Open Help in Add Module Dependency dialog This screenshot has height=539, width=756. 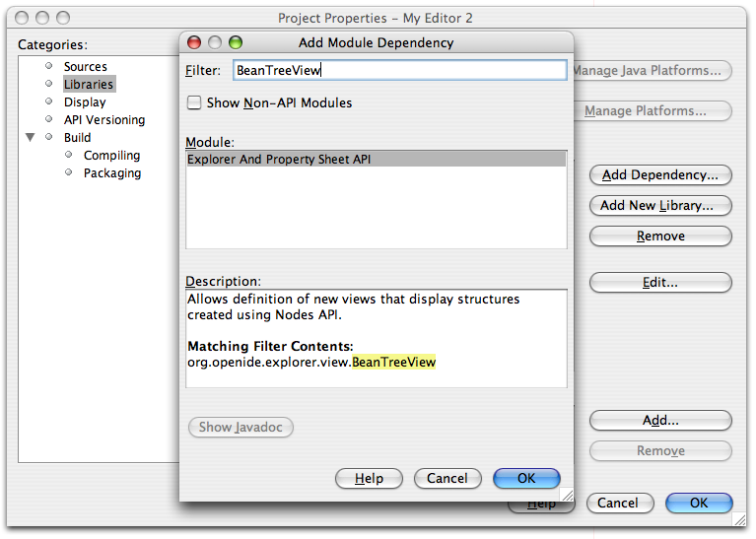[x=369, y=478]
